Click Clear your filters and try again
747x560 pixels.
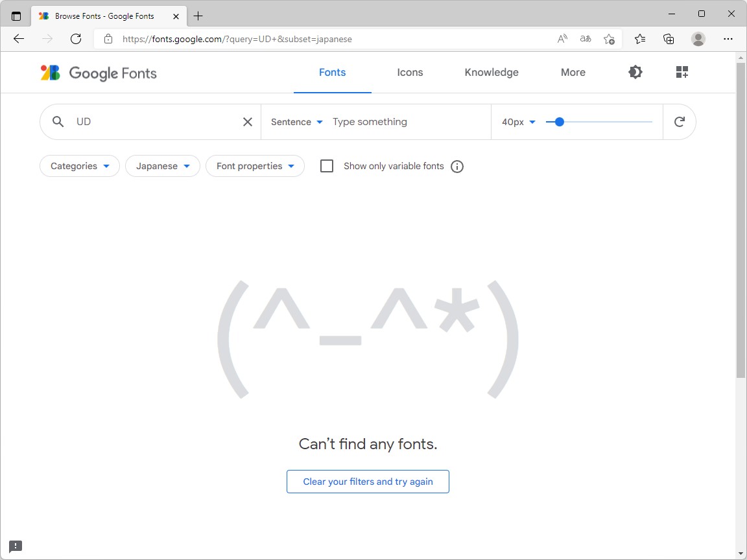point(368,482)
